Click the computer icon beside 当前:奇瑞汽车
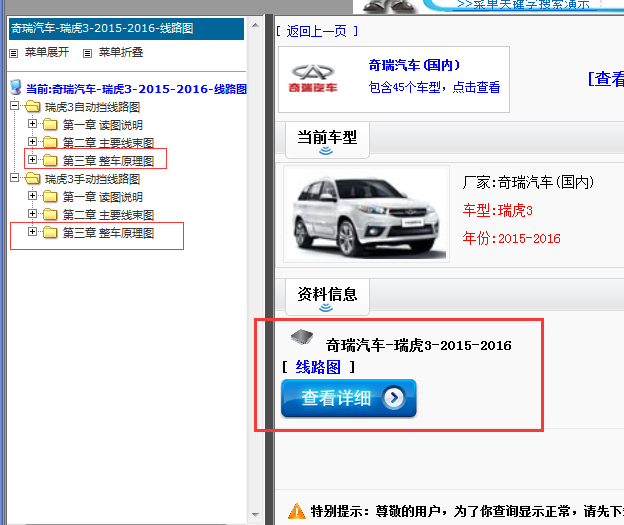624x525 pixels. pos(16,88)
